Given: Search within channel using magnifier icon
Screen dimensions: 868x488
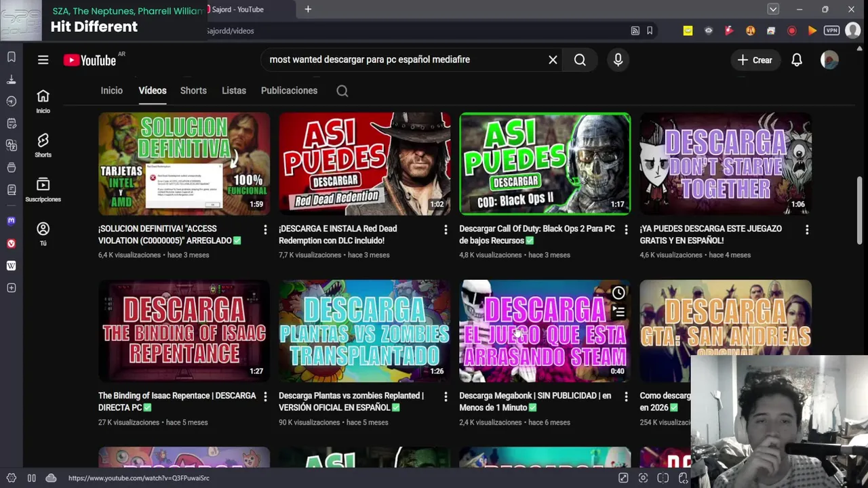Looking at the screenshot, I should coord(342,91).
